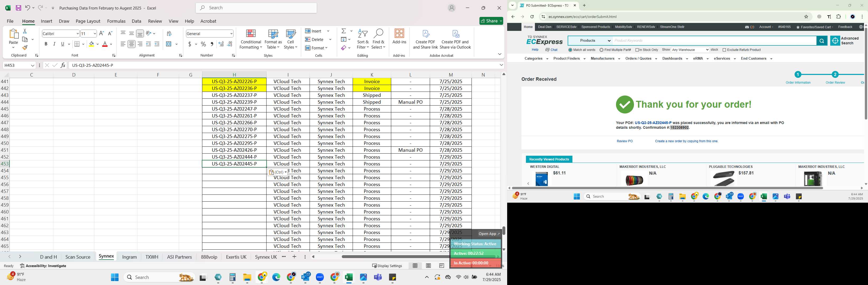Switch to Page Break Preview in status bar
This screenshot has width=868, height=285.
(x=441, y=266)
